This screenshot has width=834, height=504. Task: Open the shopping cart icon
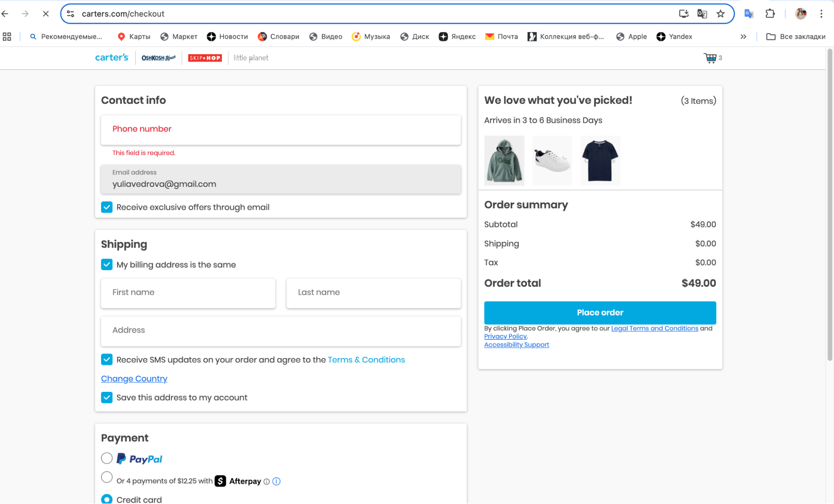click(x=710, y=58)
